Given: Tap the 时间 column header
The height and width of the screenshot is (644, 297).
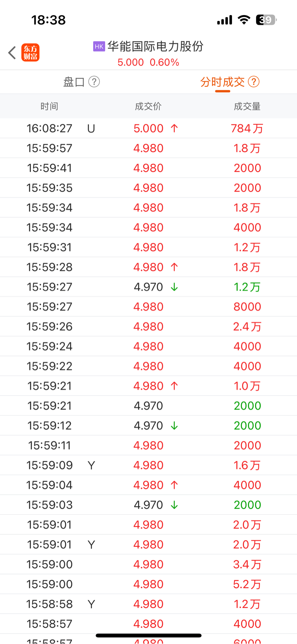Looking at the screenshot, I should coord(49,106).
